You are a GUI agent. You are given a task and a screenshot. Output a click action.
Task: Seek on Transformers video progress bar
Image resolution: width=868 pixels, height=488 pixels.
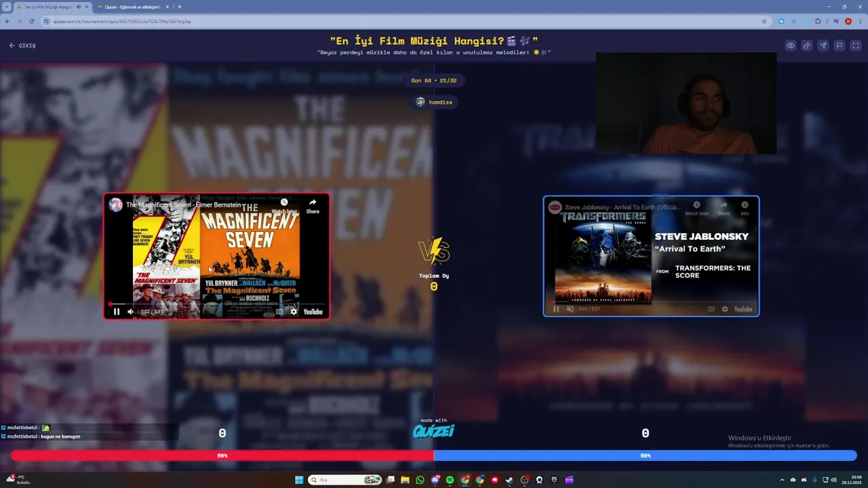pyautogui.click(x=651, y=302)
